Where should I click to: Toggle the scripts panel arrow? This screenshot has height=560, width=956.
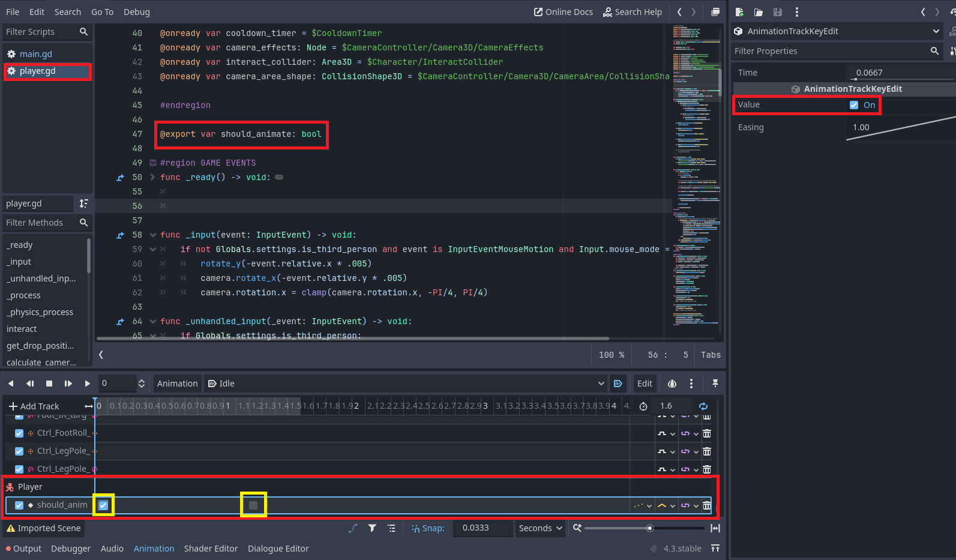coord(101,355)
